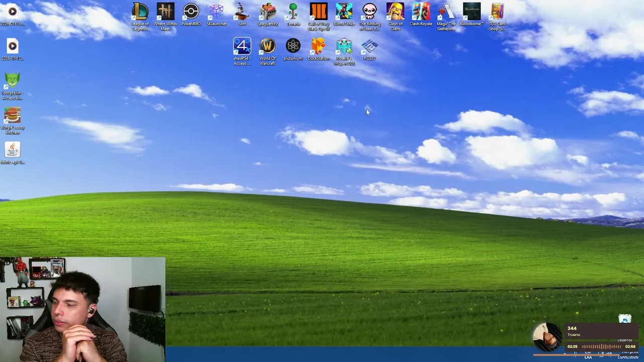Click the song waveform progress bar
The image size is (644, 362).
(601, 346)
